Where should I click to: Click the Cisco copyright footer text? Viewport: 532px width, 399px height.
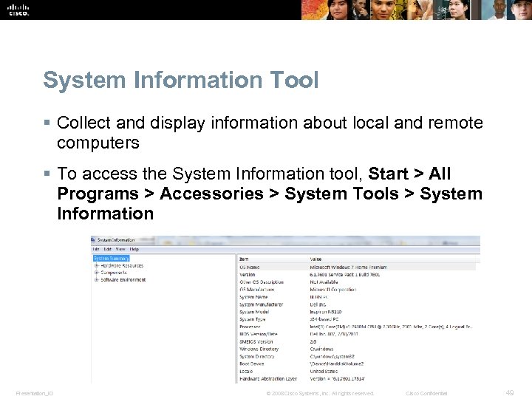(x=320, y=394)
